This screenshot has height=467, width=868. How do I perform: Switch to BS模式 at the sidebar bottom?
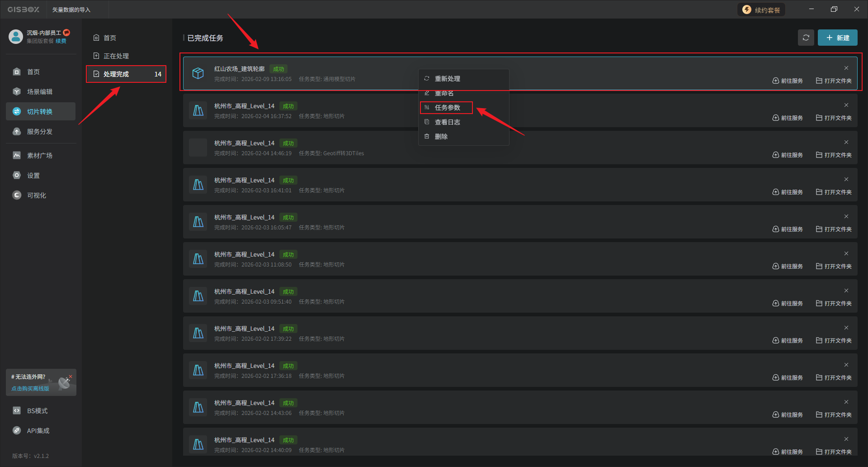[x=37, y=411]
